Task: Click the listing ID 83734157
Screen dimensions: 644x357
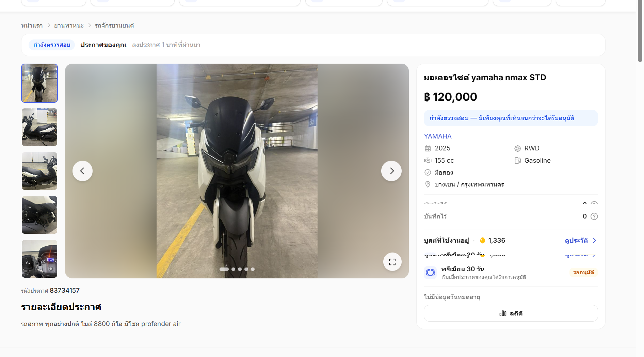Action: click(x=65, y=291)
